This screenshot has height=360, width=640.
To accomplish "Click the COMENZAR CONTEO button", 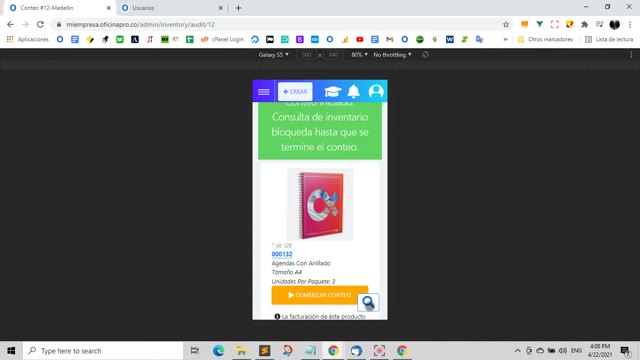I will 320,295.
